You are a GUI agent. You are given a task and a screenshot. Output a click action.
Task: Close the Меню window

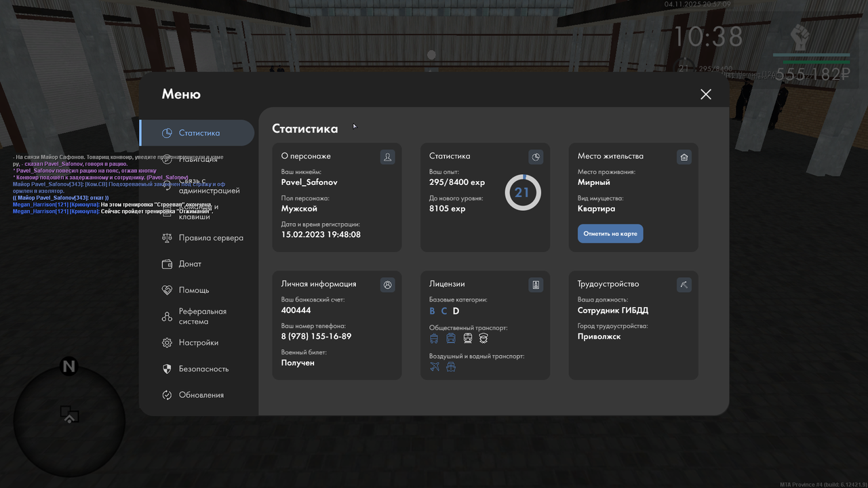tap(706, 94)
